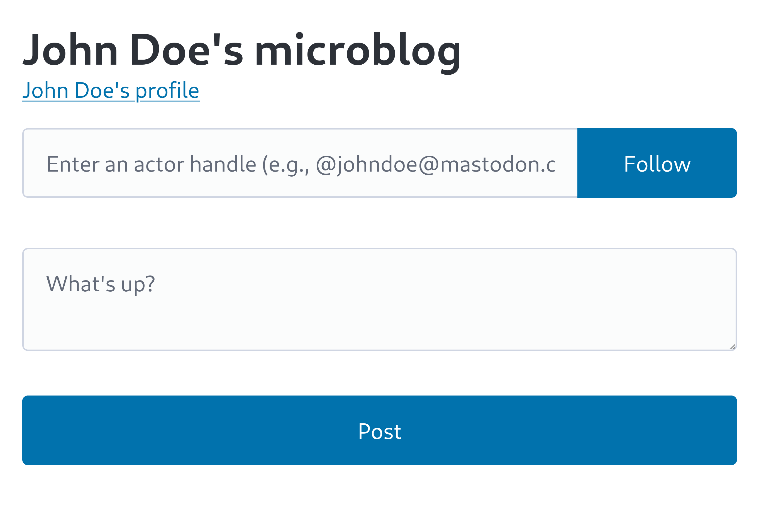Image resolution: width=759 pixels, height=532 pixels.
Task: Click inside the Enter an actor handle field
Action: (297, 163)
